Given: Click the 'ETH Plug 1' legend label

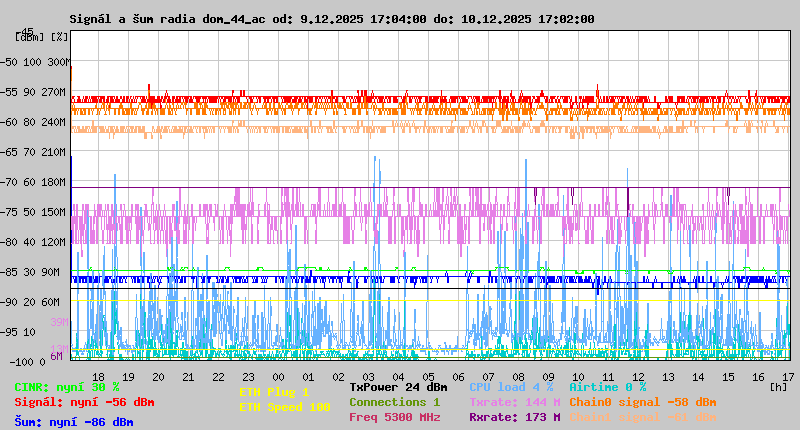Looking at the screenshot, I should tap(274, 392).
